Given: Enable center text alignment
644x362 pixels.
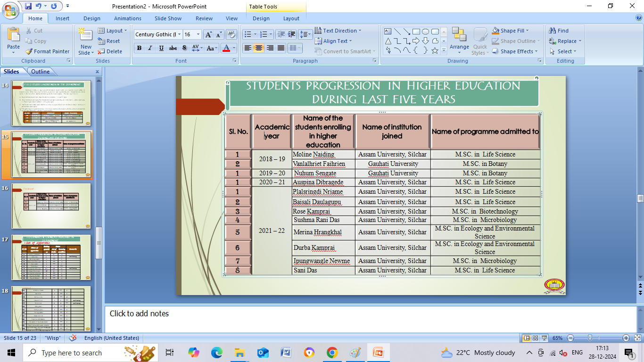Looking at the screenshot, I should point(258,48).
